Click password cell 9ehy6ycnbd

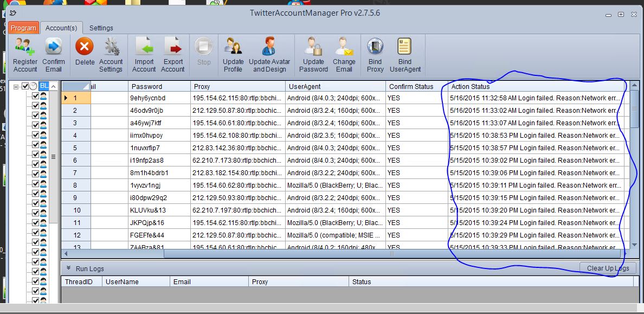pos(159,98)
